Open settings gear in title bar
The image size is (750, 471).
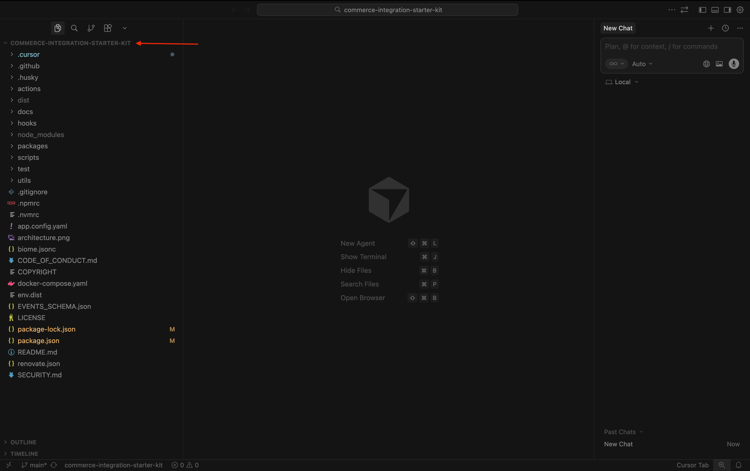[740, 10]
